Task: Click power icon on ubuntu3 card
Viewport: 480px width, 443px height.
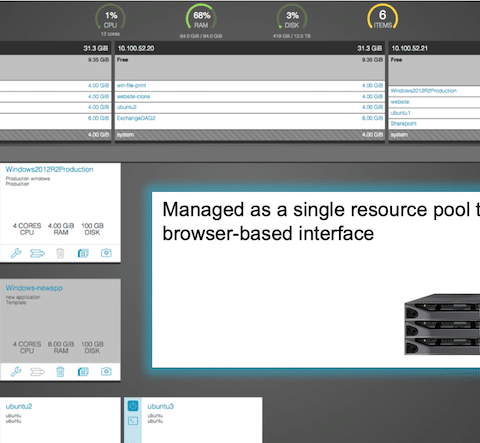Action: [x=133, y=406]
